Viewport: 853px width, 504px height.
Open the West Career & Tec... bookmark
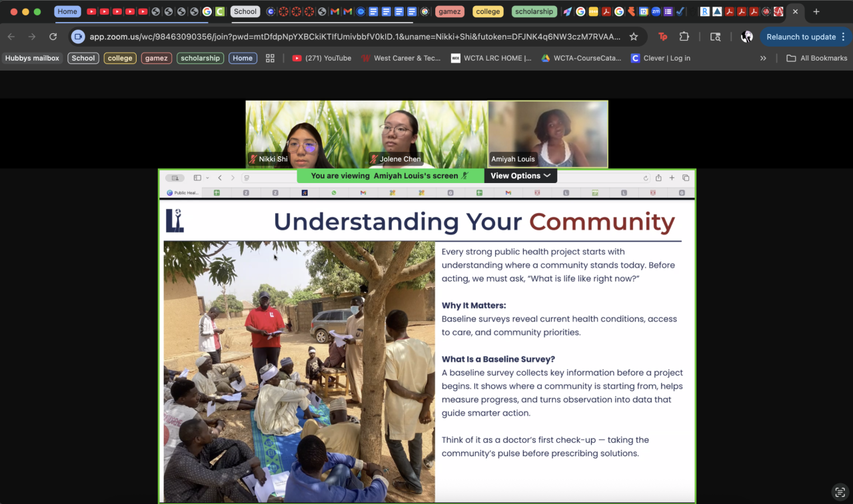pyautogui.click(x=401, y=58)
